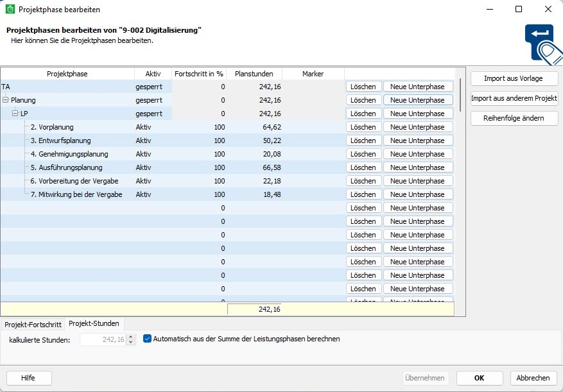Click Aktiv status of 3. Entwurfsplanung
The width and height of the screenshot is (563, 392).
click(x=144, y=141)
